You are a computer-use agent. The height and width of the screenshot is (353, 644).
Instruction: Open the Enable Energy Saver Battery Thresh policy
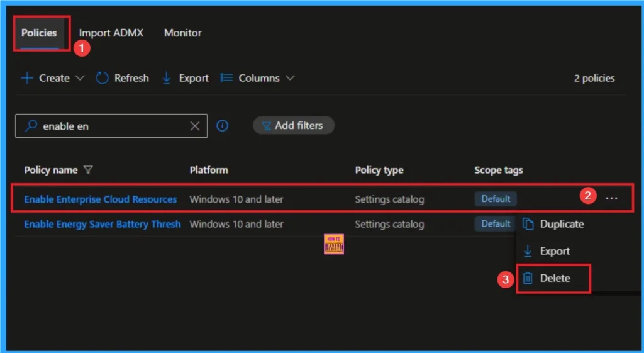point(103,224)
